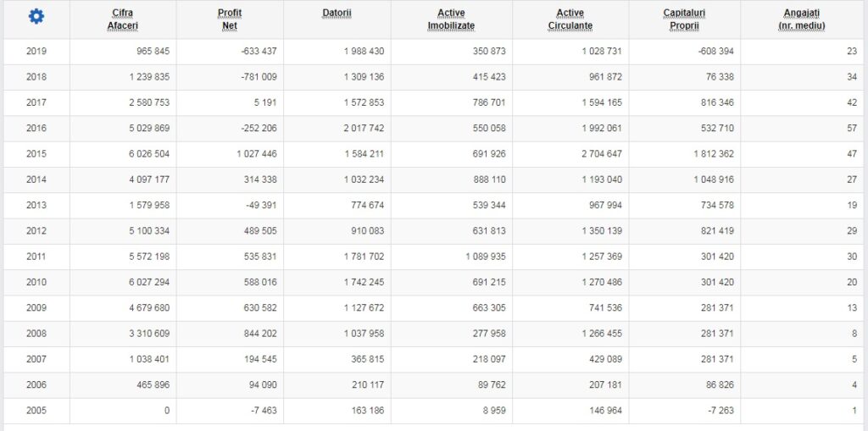Select the Datorii column header

pos(337,14)
